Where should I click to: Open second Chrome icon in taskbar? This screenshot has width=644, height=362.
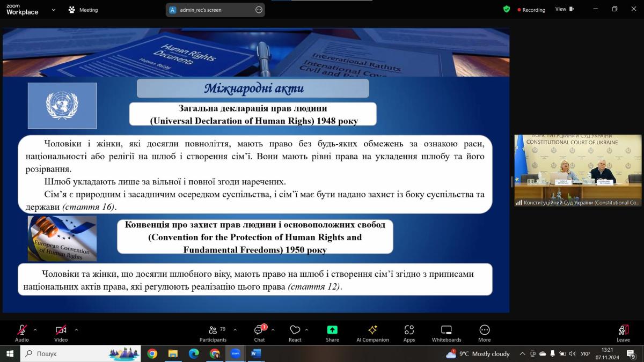point(215,353)
